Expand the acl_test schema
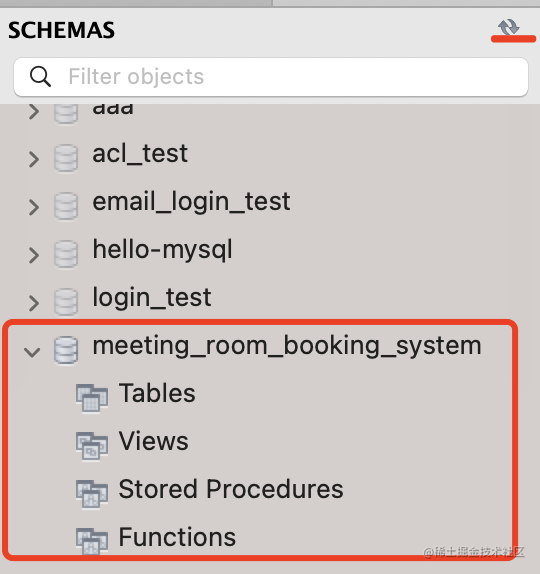Image resolution: width=540 pixels, height=574 pixels. click(x=34, y=159)
